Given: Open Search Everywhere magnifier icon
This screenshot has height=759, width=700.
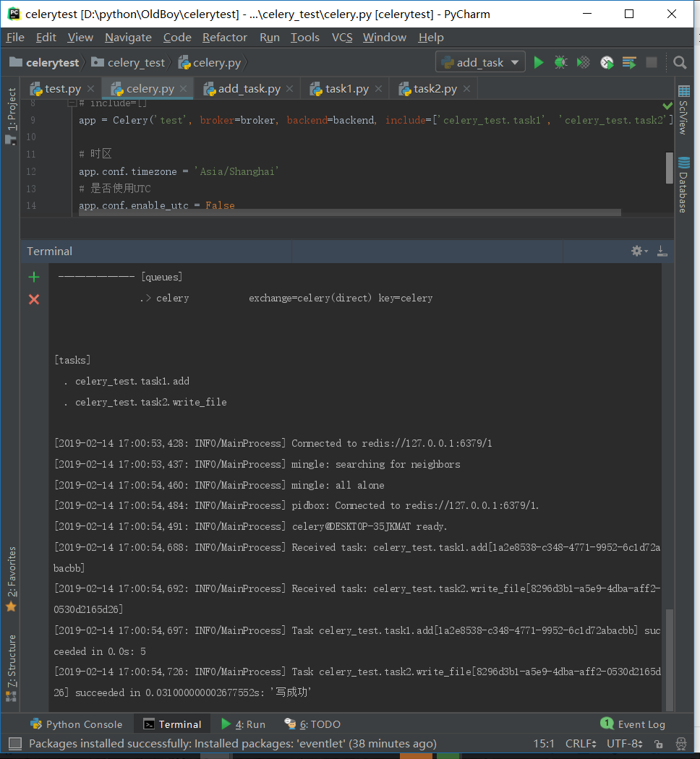Looking at the screenshot, I should click(x=680, y=62).
